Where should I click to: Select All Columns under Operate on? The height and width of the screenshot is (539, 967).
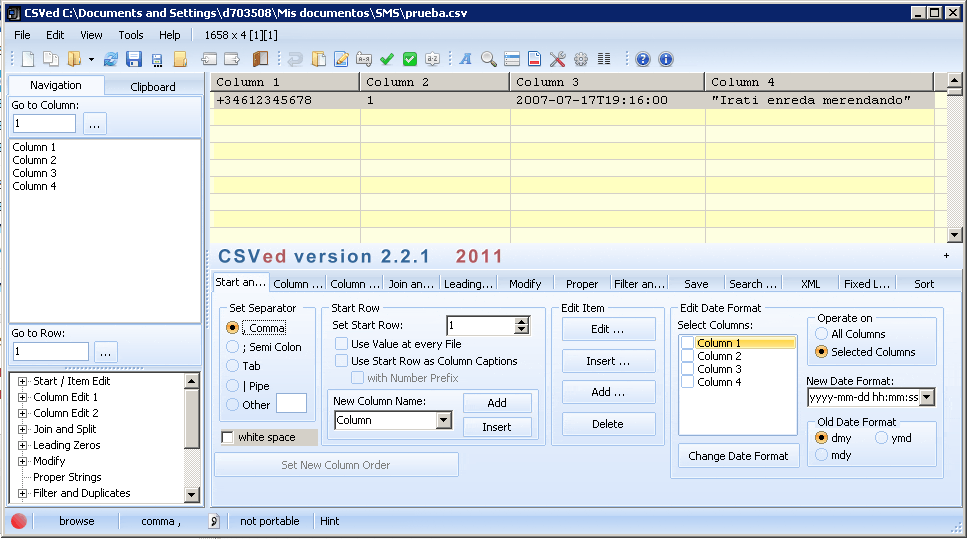[x=821, y=334]
